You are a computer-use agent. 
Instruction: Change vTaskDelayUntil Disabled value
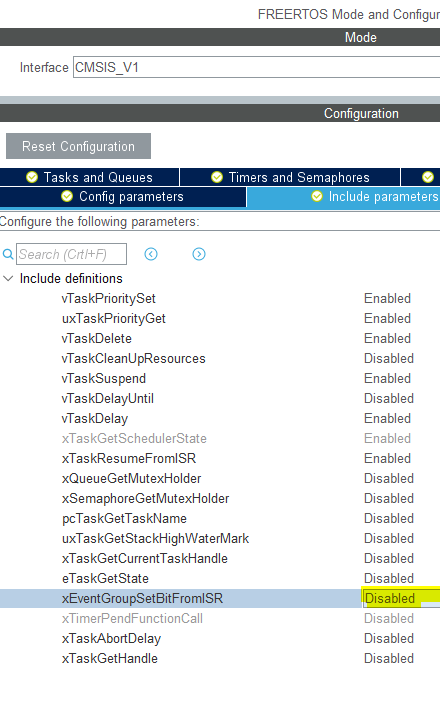389,398
